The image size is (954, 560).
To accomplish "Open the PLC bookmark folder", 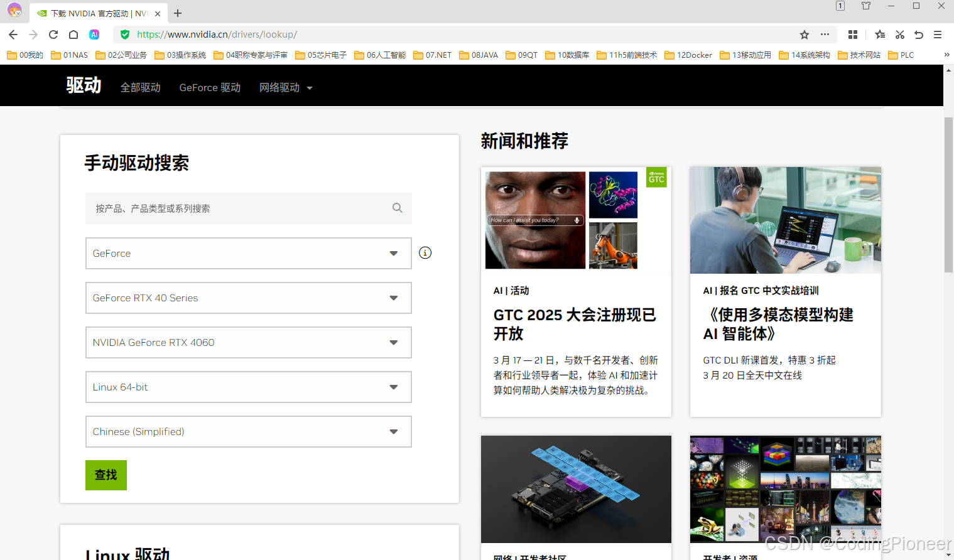I will tap(901, 55).
